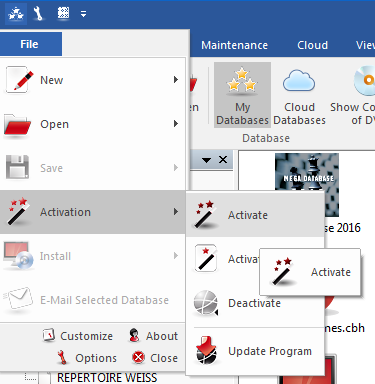375x384 pixels.
Task: Click the My Databases ribbon button
Action: pos(242,95)
